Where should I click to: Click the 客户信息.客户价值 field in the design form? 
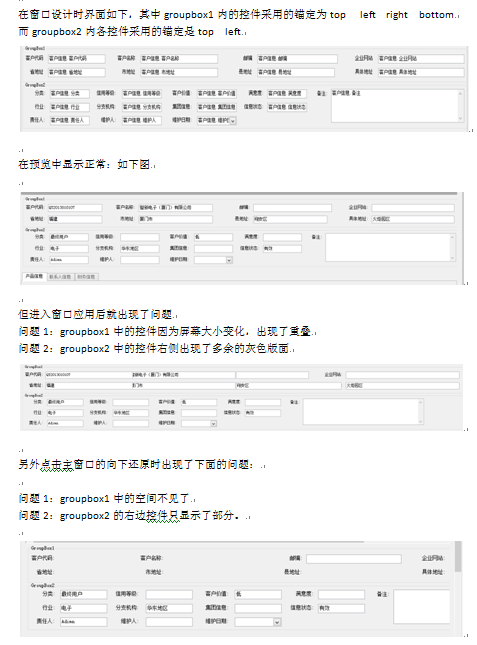217,93
